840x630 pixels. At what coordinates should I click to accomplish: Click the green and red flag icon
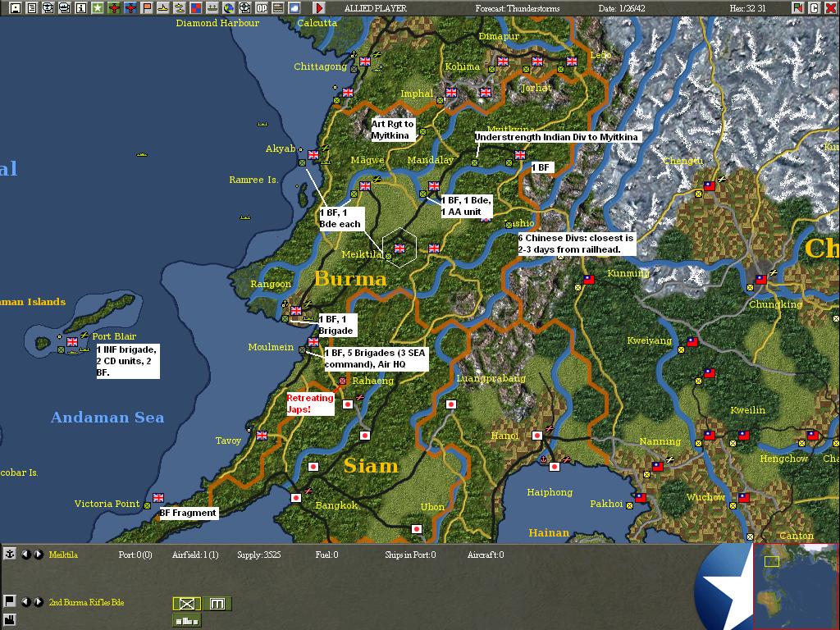[797, 7]
